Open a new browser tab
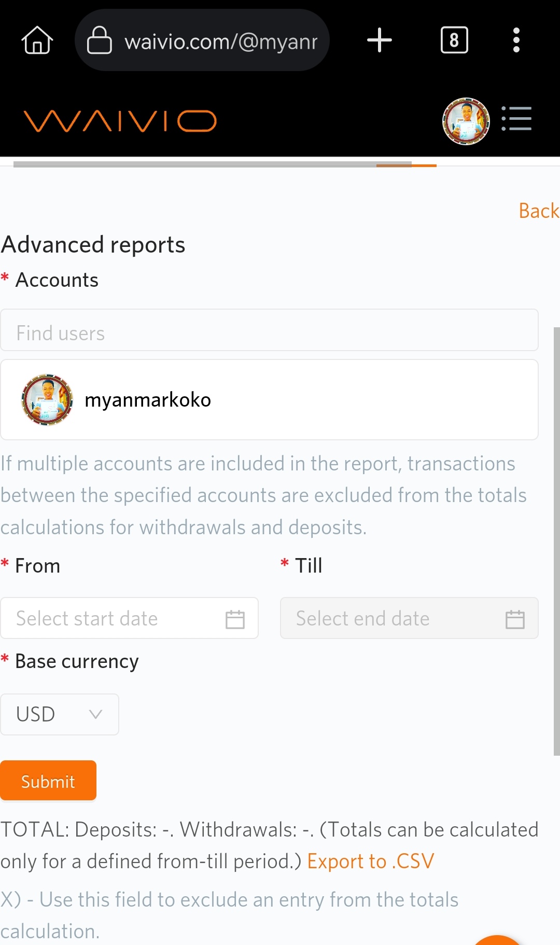Viewport: 560px width, 945px height. [x=379, y=40]
